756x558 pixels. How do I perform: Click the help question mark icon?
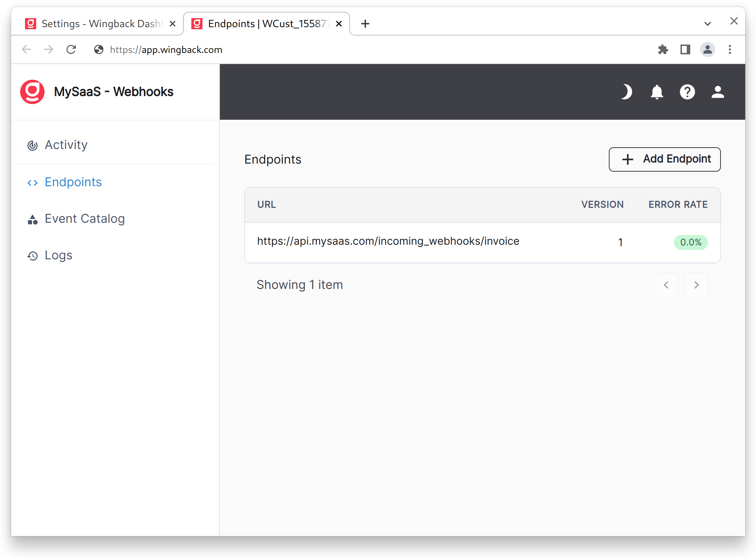coord(687,92)
